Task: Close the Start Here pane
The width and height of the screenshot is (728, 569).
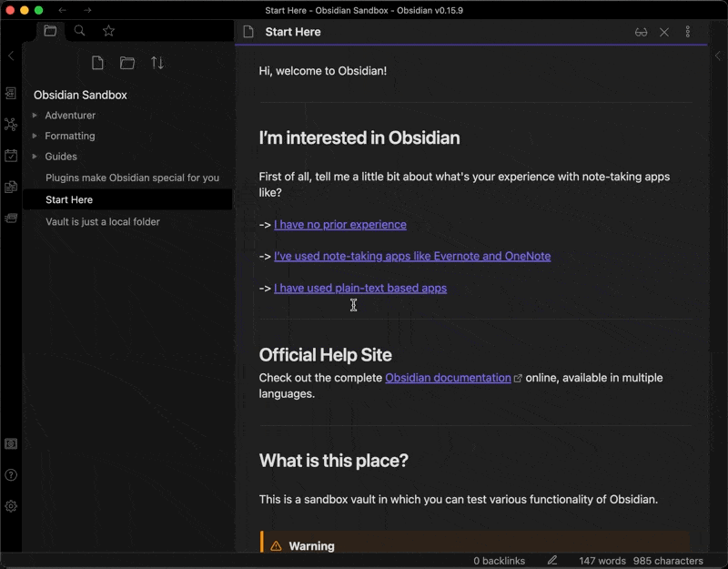Action: click(664, 32)
